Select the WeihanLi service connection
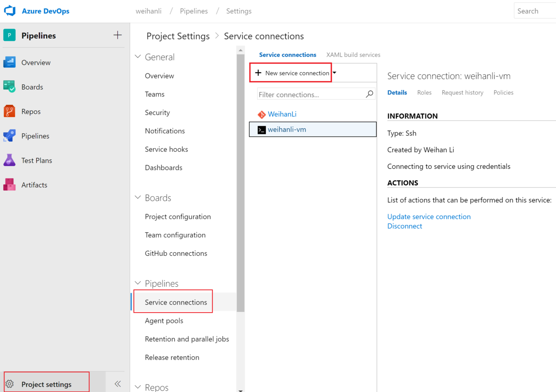Image resolution: width=556 pixels, height=392 pixels. (282, 114)
